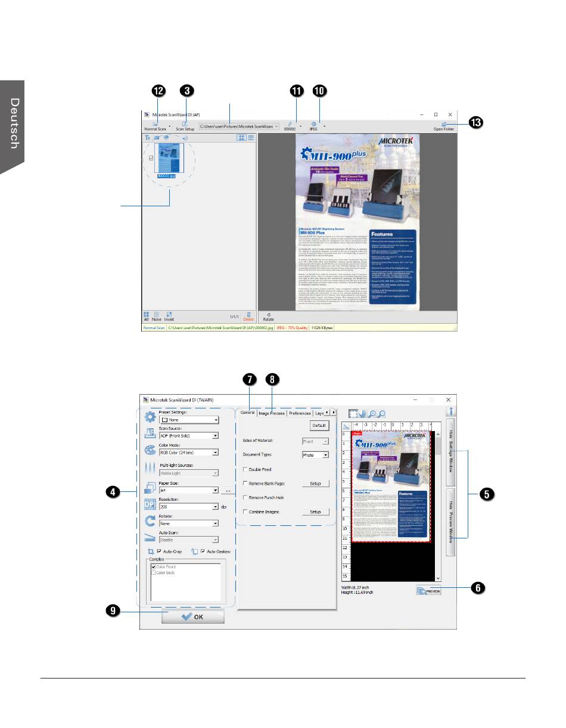Toggle the thumbnail checkbox for 000001.jpg
This screenshot has width=566, height=728.
pyautogui.click(x=151, y=158)
